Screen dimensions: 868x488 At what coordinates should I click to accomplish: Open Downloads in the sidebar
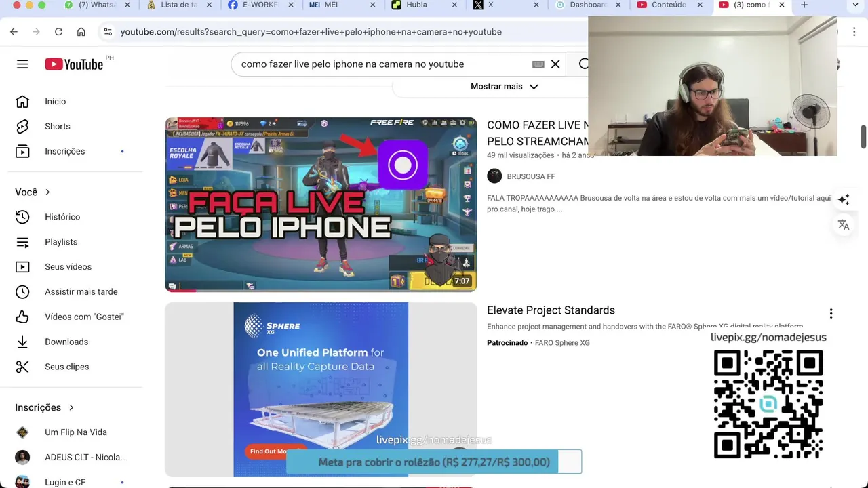coord(66,342)
